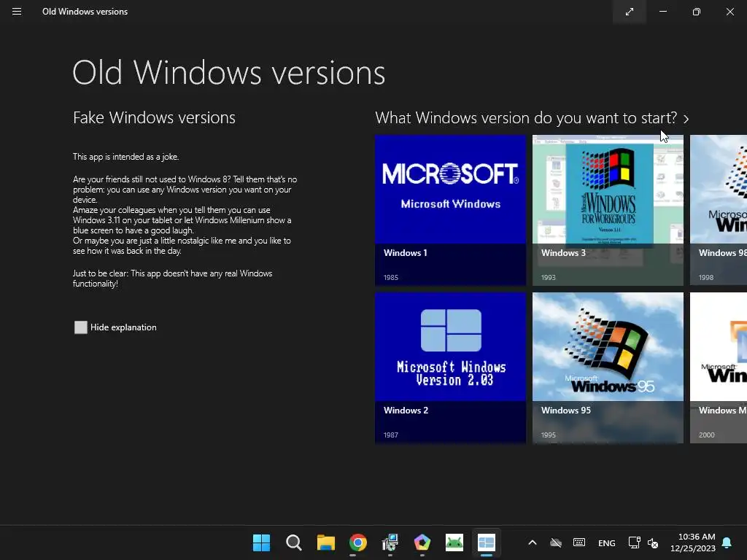The width and height of the screenshot is (747, 560).
Task: Expand the 'What Windows version' section chevron
Action: (686, 119)
